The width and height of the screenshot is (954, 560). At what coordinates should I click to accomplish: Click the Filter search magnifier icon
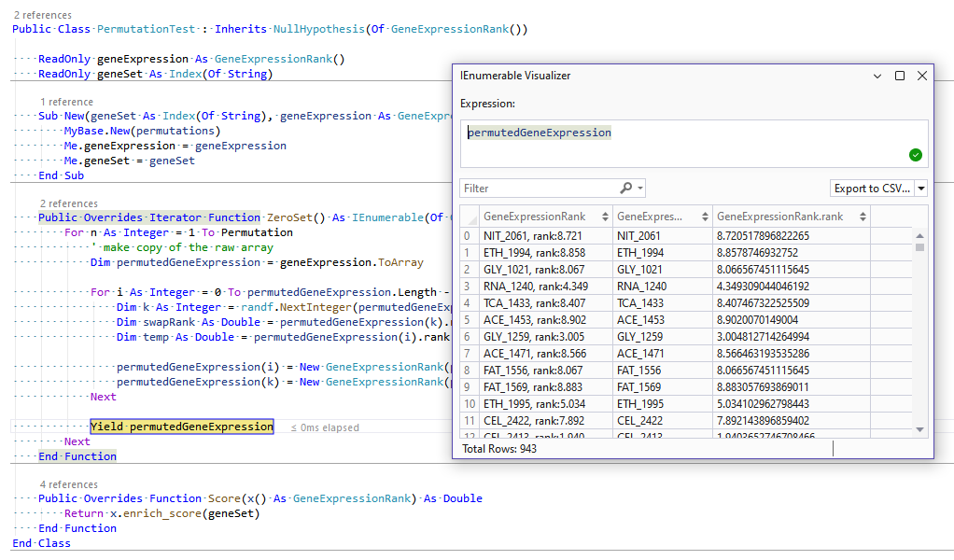click(x=625, y=189)
